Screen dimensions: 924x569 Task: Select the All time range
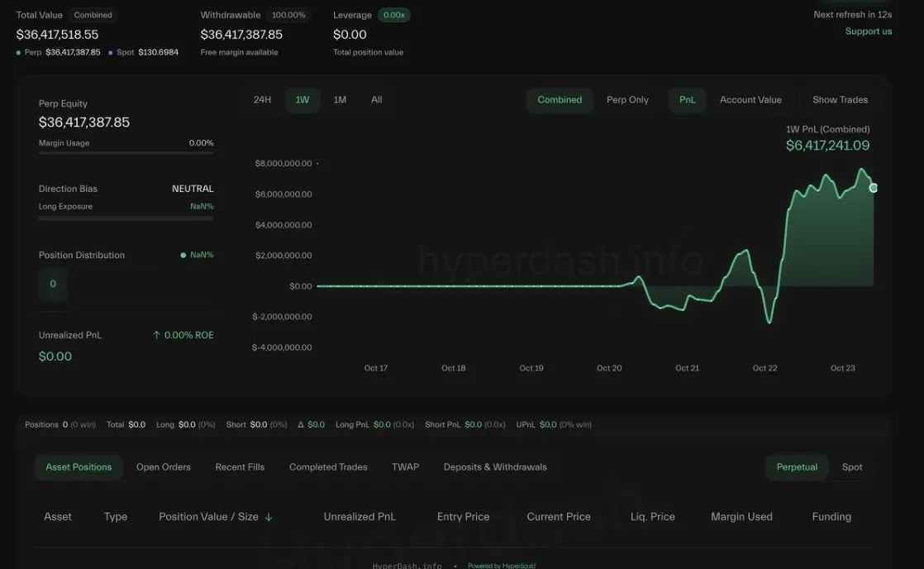[x=376, y=98]
